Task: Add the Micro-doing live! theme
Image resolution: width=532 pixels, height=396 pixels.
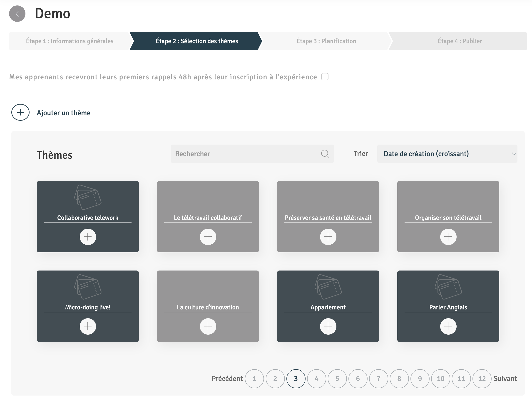Action: click(88, 326)
